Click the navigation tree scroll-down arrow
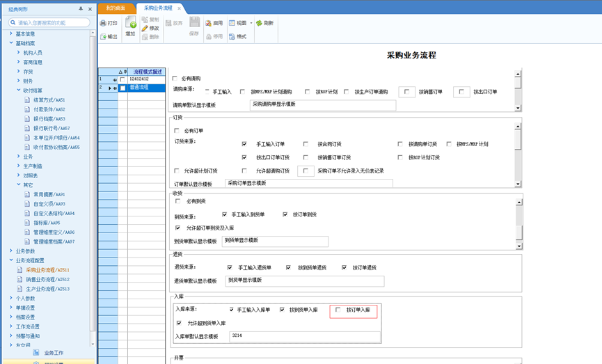 (93, 344)
